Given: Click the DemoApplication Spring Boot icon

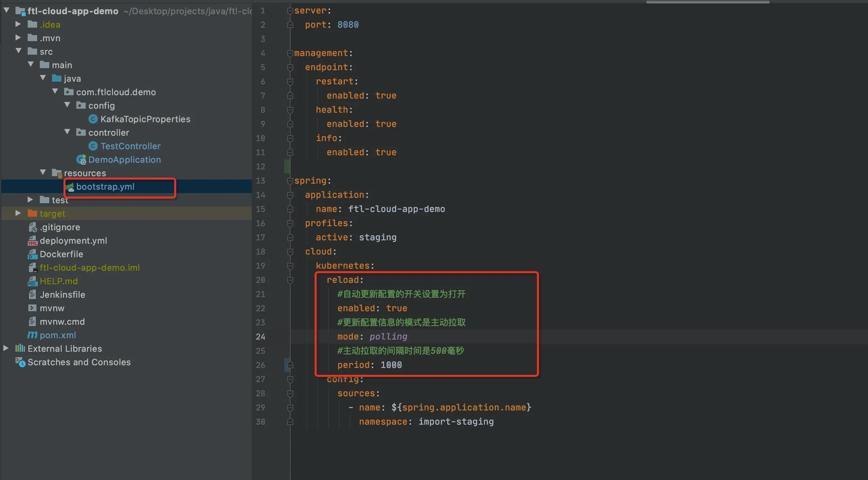Looking at the screenshot, I should [x=81, y=160].
